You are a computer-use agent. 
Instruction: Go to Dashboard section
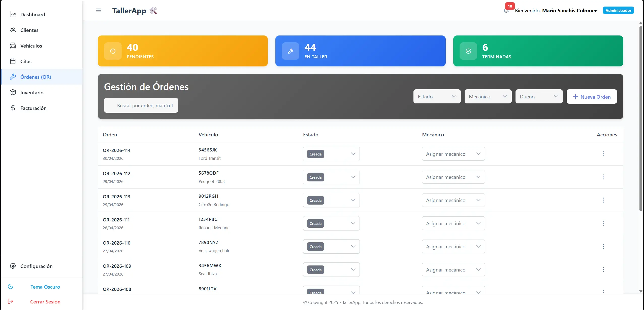(x=42, y=14)
